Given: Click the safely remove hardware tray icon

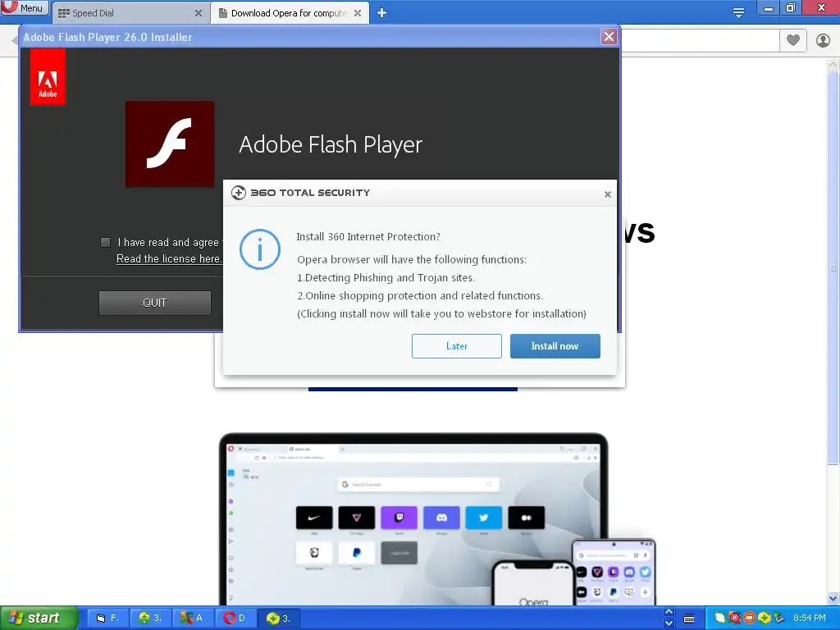Looking at the screenshot, I should (x=778, y=619).
